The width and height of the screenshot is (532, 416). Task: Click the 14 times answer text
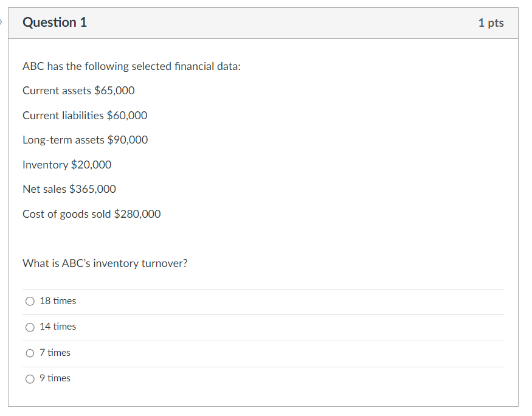60,327
